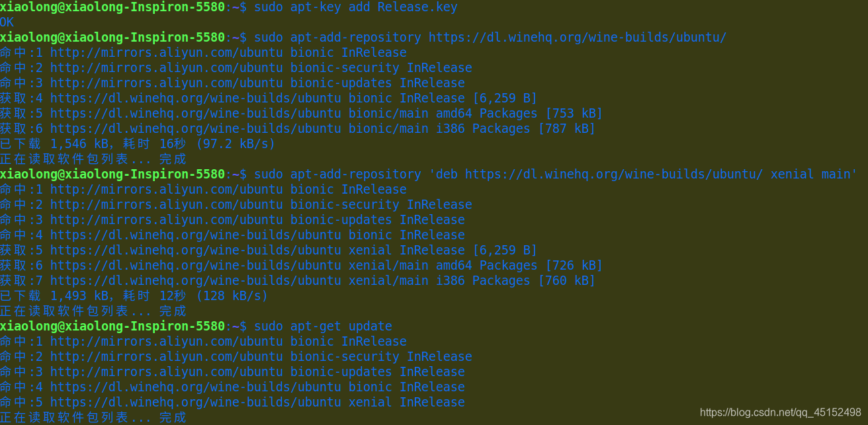
Task: Click the '获取:4' line's 'bionic InRelease [6,259 B]'
Action: click(443, 98)
